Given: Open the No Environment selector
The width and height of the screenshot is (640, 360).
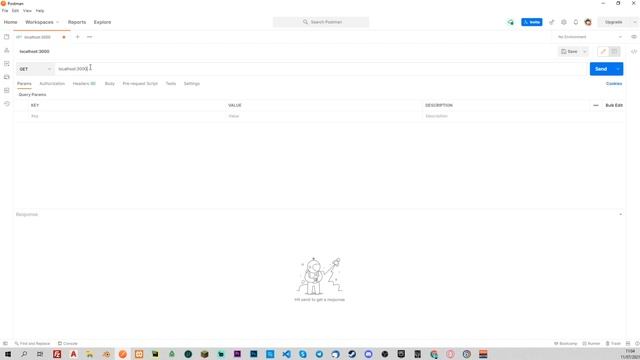Looking at the screenshot, I should [x=589, y=37].
